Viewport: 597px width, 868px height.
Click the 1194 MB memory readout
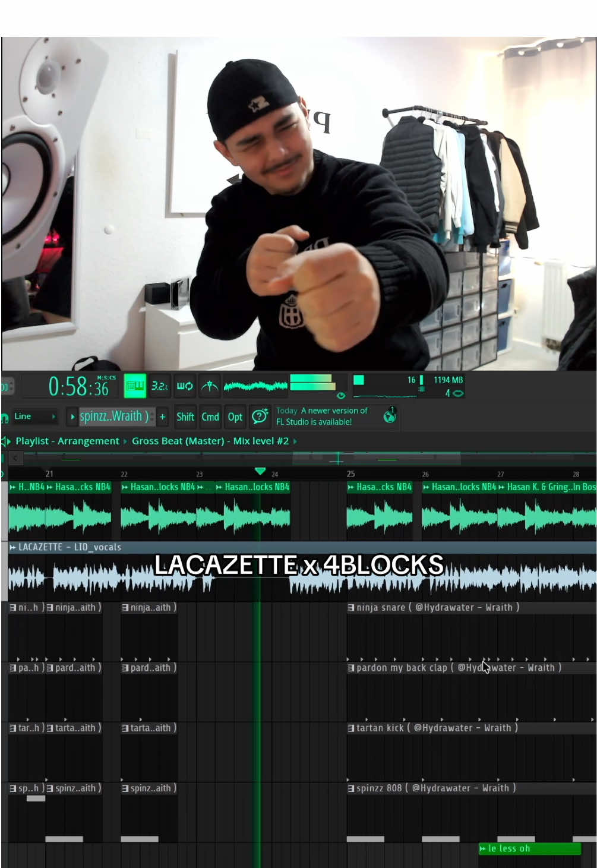click(448, 380)
